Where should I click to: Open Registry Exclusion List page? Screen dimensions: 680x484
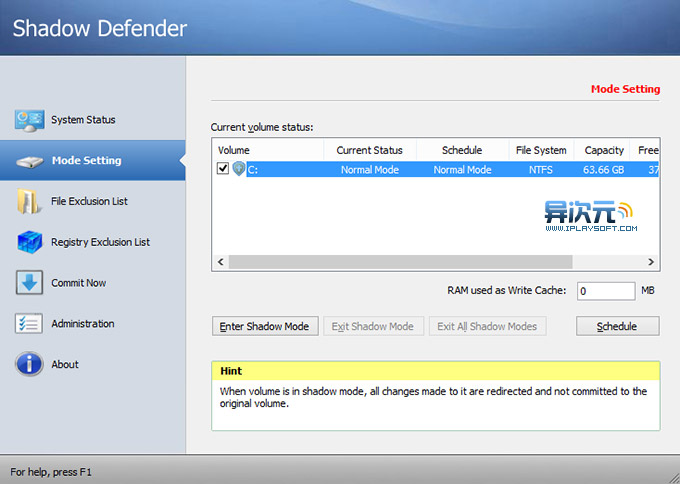(101, 242)
